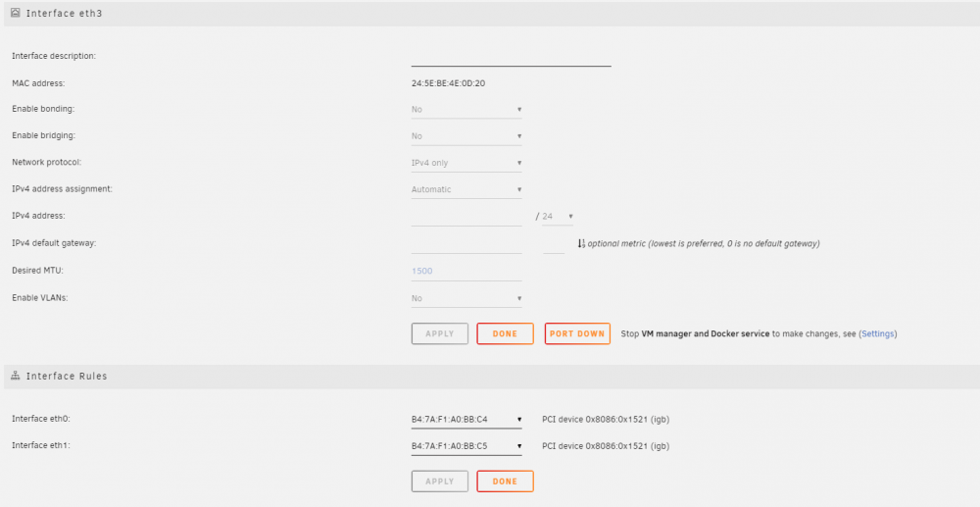The image size is (980, 507).
Task: Click the VM manager and Docker service text
Action: (x=706, y=333)
